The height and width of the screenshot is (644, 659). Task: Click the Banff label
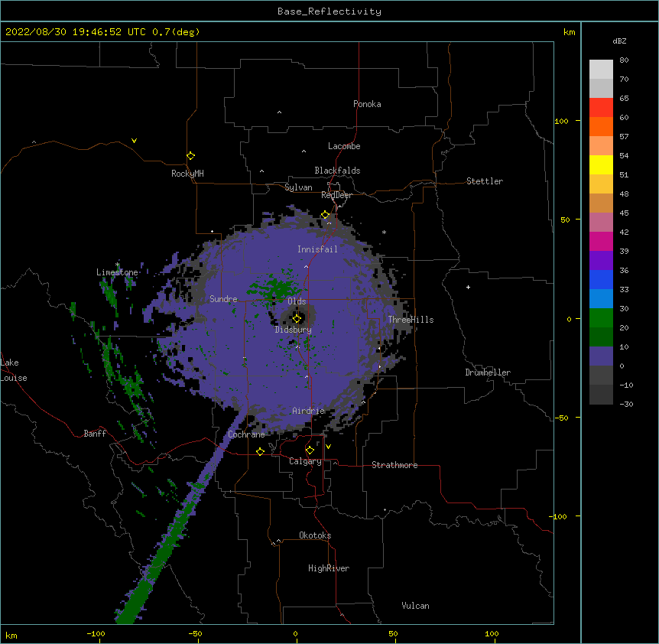[x=95, y=434]
